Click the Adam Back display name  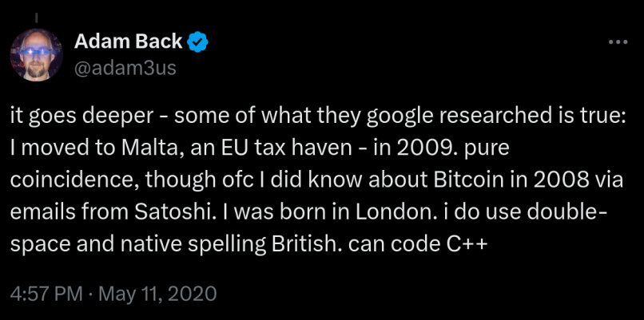[128, 41]
